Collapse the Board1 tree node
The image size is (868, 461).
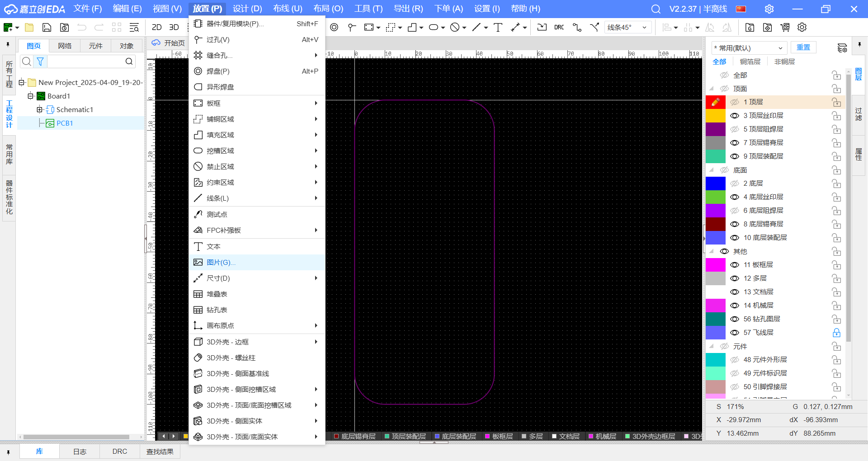[30, 96]
